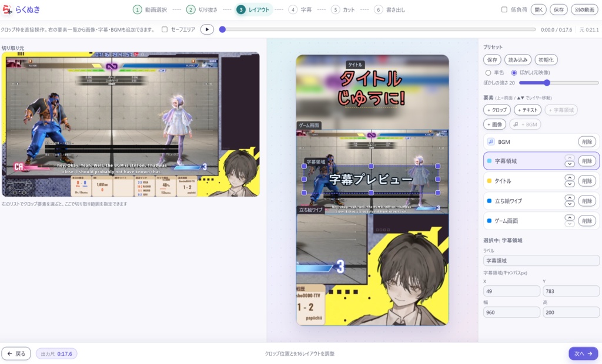
Task: Move タイトル layer down
Action: point(570,184)
